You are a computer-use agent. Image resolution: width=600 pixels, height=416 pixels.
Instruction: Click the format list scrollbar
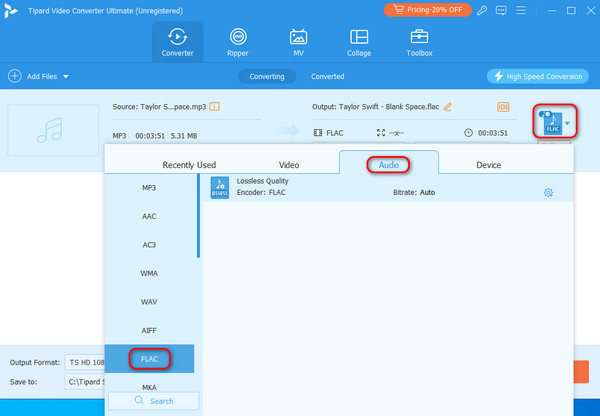click(x=198, y=216)
